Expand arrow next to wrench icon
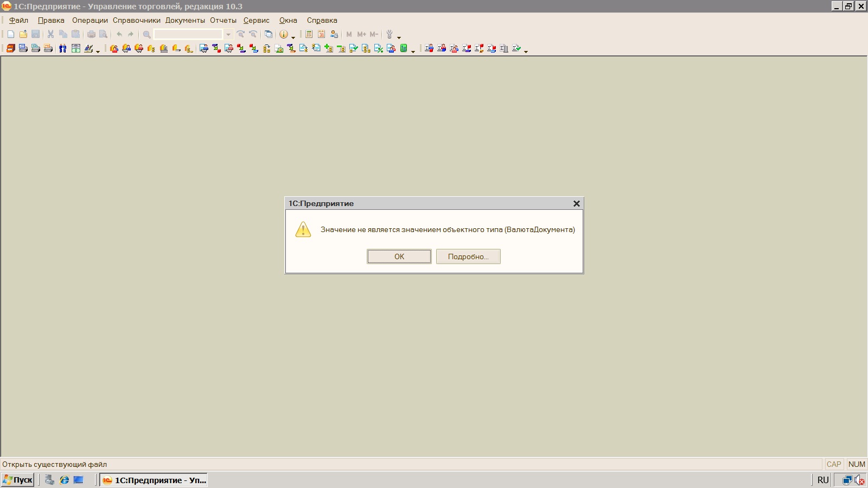The image size is (868, 488). pyautogui.click(x=399, y=37)
